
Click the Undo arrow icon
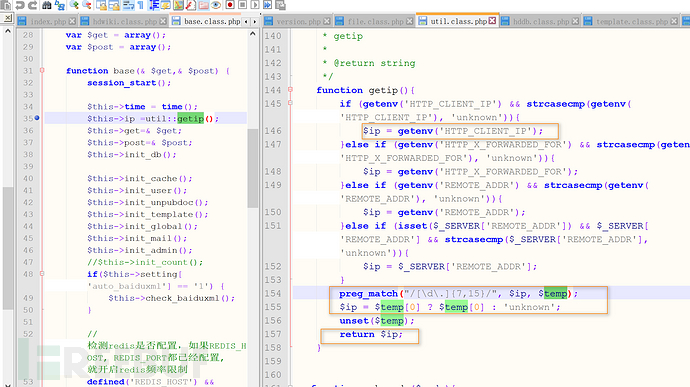[20, 5]
